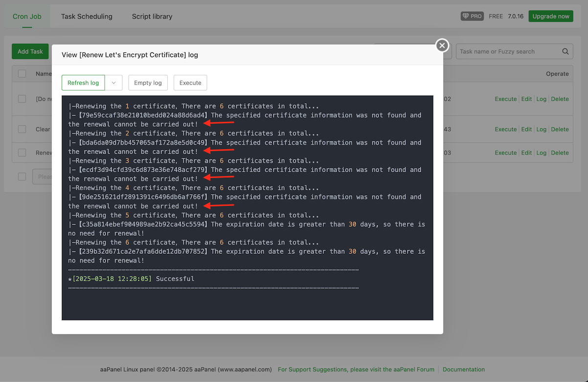This screenshot has height=382, width=588.
Task: Open the aaPanel Forum support link
Action: point(356,369)
